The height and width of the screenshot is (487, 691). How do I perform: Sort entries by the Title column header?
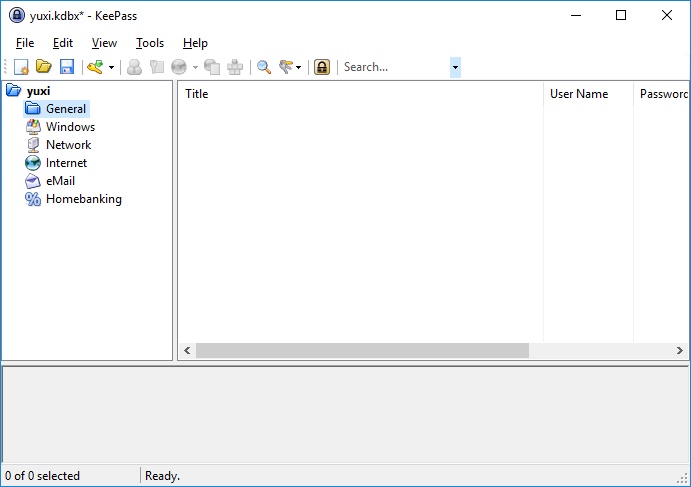coord(360,94)
